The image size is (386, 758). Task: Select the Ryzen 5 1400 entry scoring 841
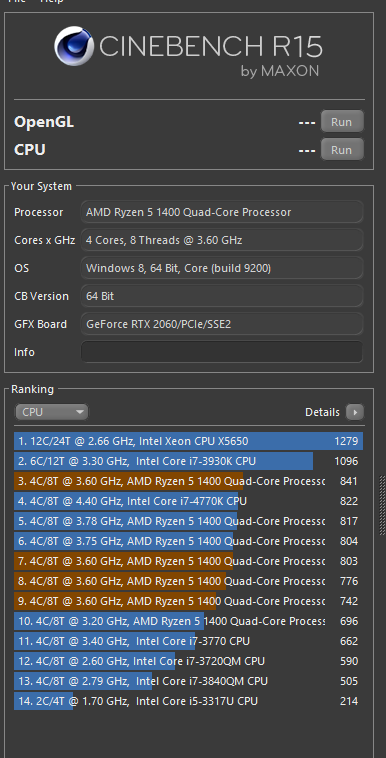[x=189, y=481]
